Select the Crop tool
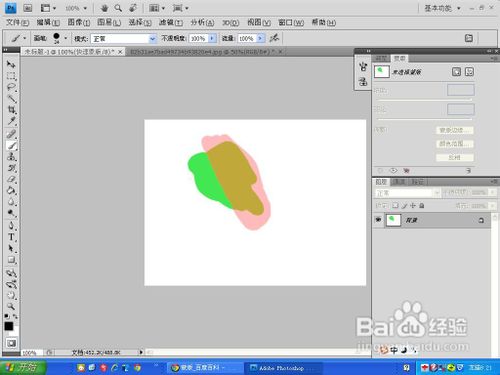The width and height of the screenshot is (500, 375). click(x=11, y=110)
